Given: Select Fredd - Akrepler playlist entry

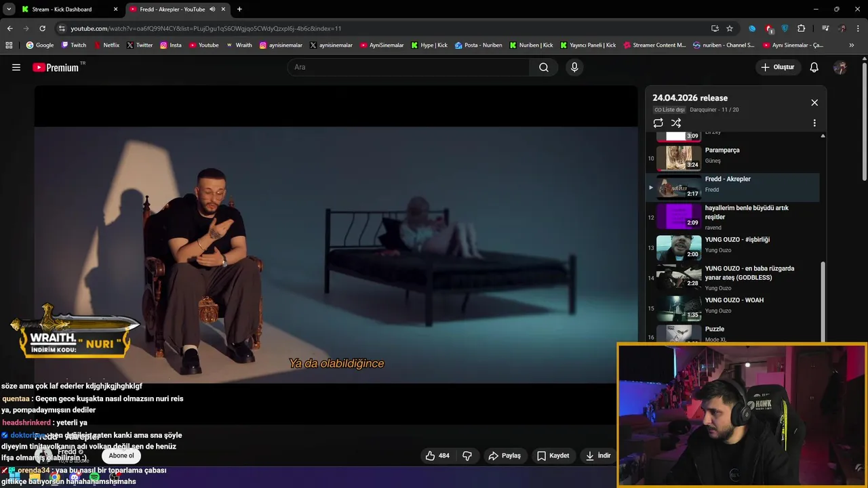Looking at the screenshot, I should [732, 187].
